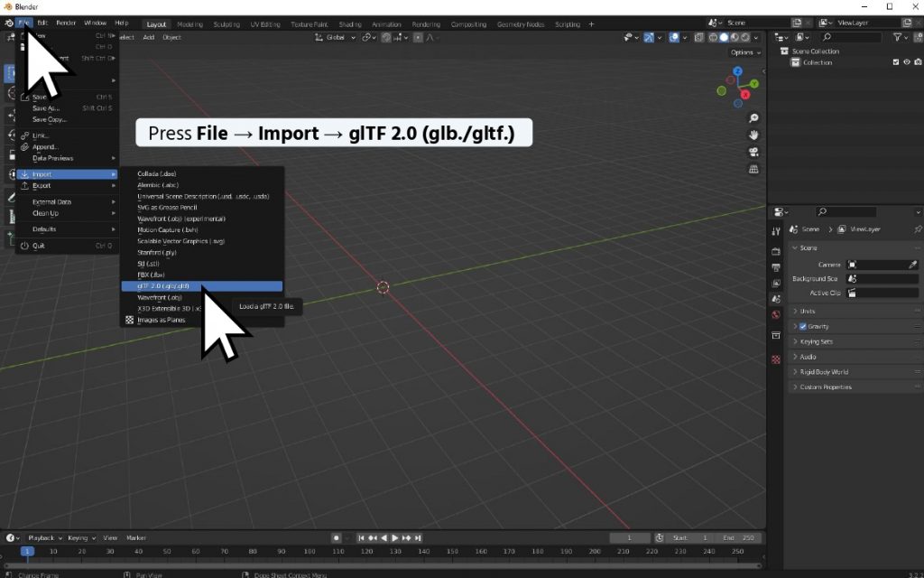This screenshot has height=578, width=924.
Task: Click the eyedropper in the Camera field
Action: (x=913, y=265)
